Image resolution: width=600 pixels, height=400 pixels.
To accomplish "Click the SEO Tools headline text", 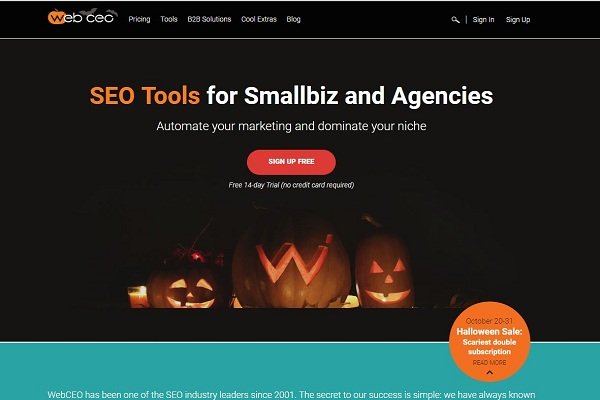I will [145, 96].
